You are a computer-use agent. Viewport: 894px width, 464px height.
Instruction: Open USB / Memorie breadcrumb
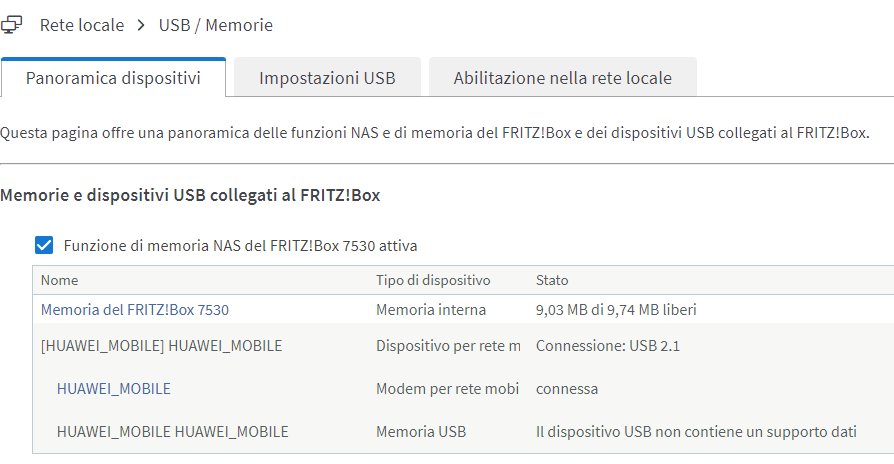coord(216,25)
